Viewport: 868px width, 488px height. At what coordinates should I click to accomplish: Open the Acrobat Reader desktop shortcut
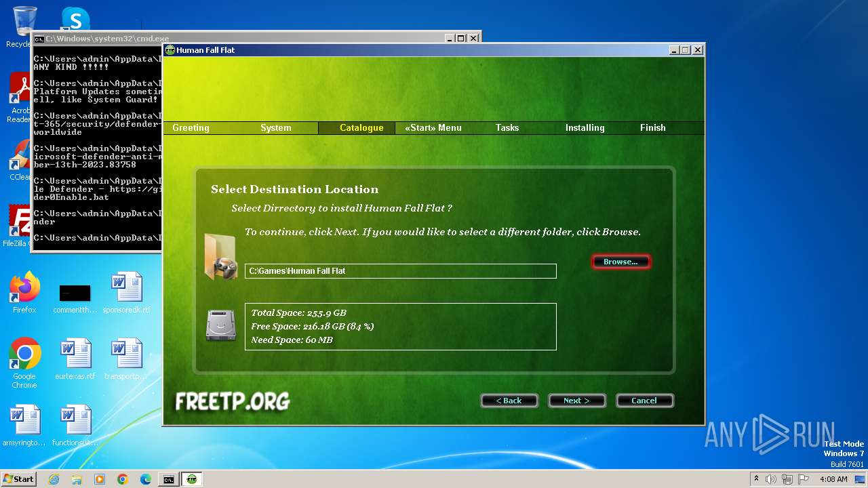click(x=20, y=98)
